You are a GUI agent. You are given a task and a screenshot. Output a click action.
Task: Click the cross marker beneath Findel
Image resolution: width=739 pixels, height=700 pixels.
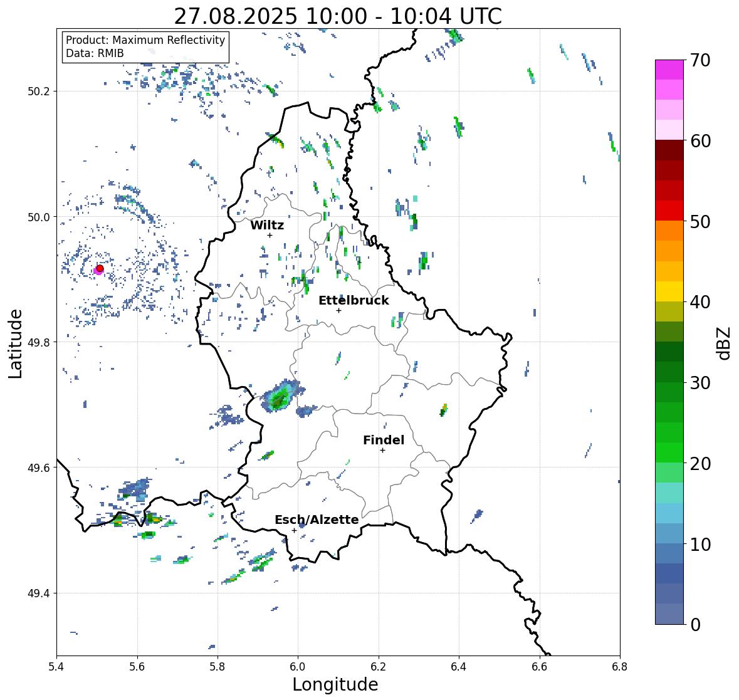click(383, 451)
